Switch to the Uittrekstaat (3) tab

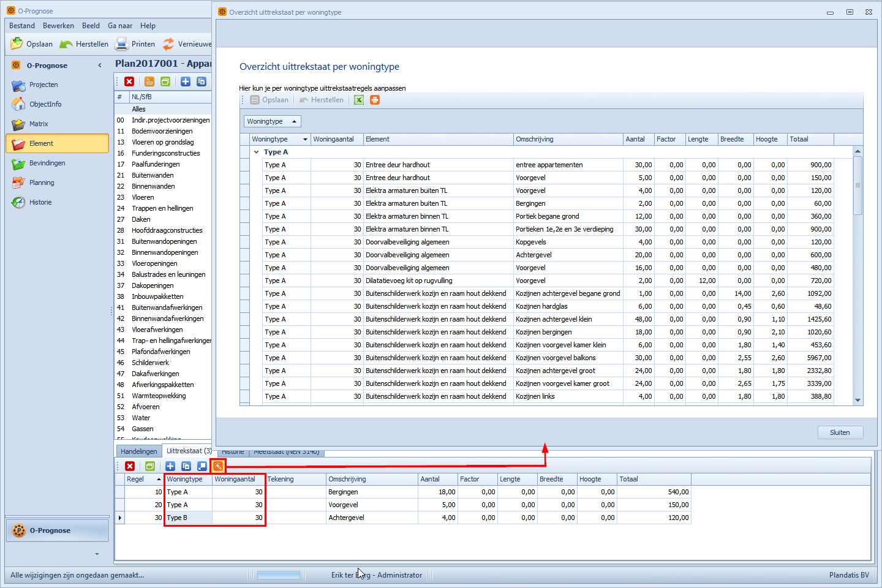tap(189, 451)
